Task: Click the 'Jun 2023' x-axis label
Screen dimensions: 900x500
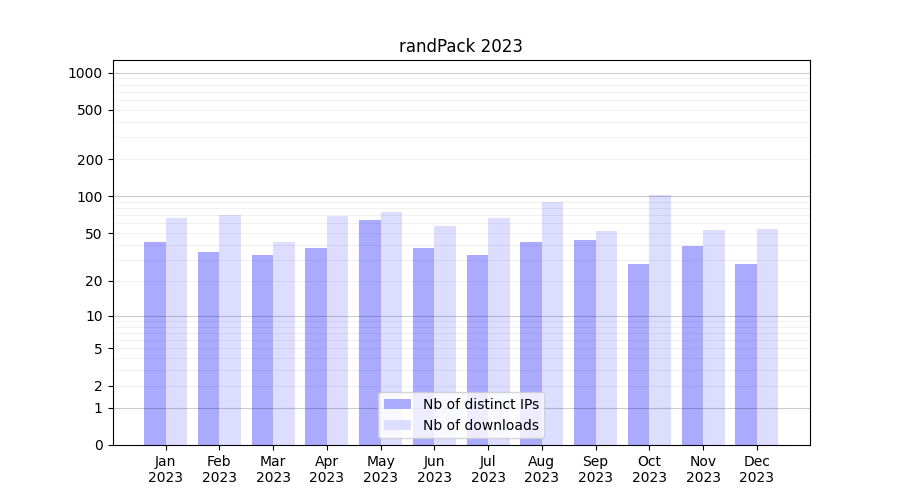Action: click(x=434, y=469)
